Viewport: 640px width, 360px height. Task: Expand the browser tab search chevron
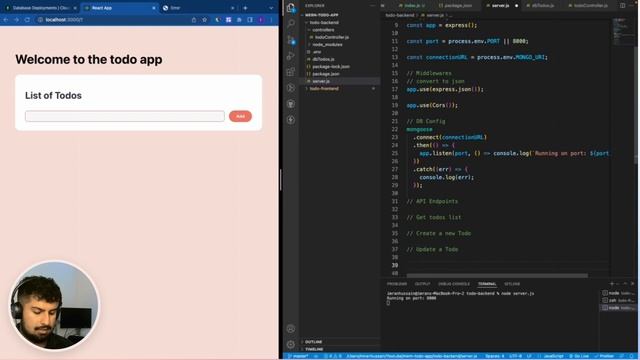pos(271,8)
